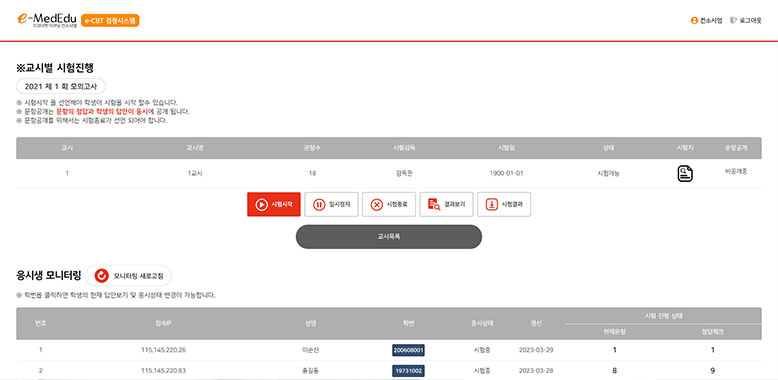
Task: Open the 시험지 exam paper icon
Action: pyautogui.click(x=685, y=174)
